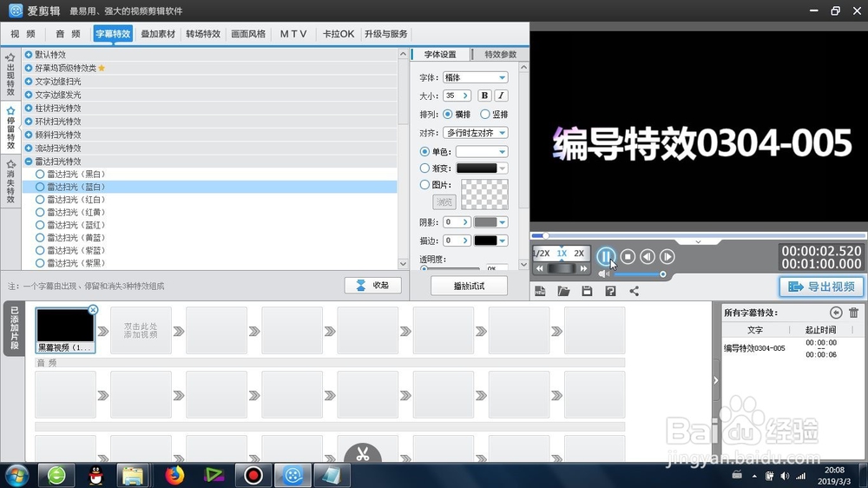The width and height of the screenshot is (868, 488).
Task: Open help with question mark icon
Action: point(610,291)
